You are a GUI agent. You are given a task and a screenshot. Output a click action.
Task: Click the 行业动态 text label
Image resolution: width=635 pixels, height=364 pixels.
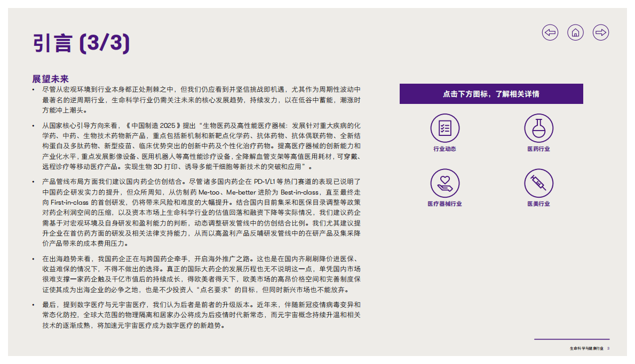pyautogui.click(x=446, y=149)
